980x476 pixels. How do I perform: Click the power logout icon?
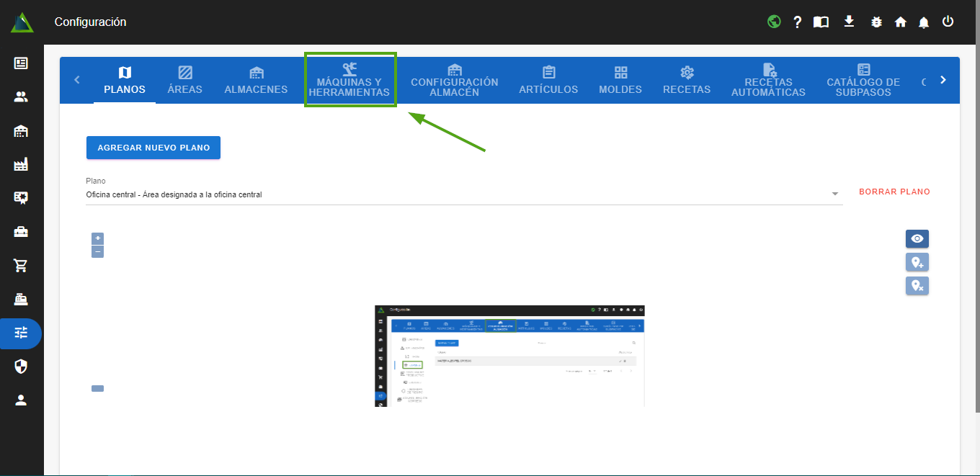pyautogui.click(x=948, y=22)
